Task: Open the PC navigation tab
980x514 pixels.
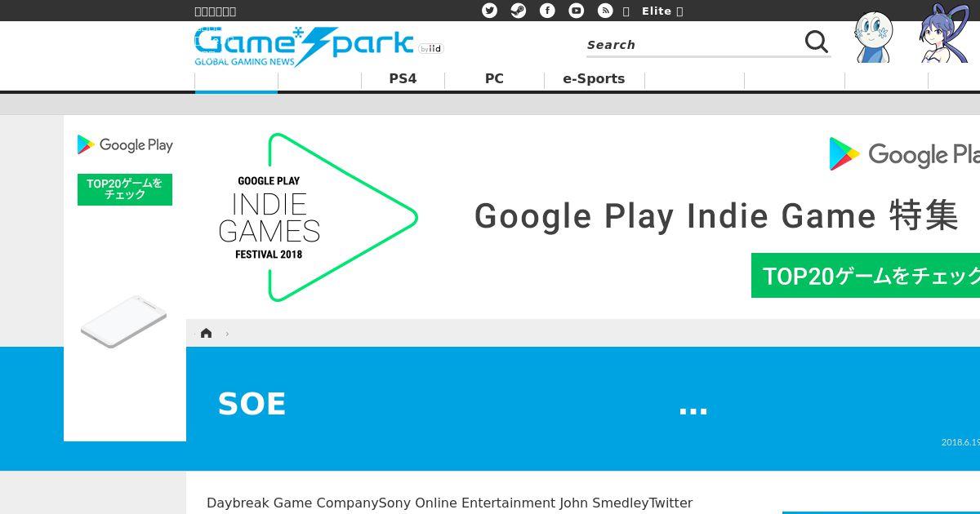Action: [x=494, y=79]
